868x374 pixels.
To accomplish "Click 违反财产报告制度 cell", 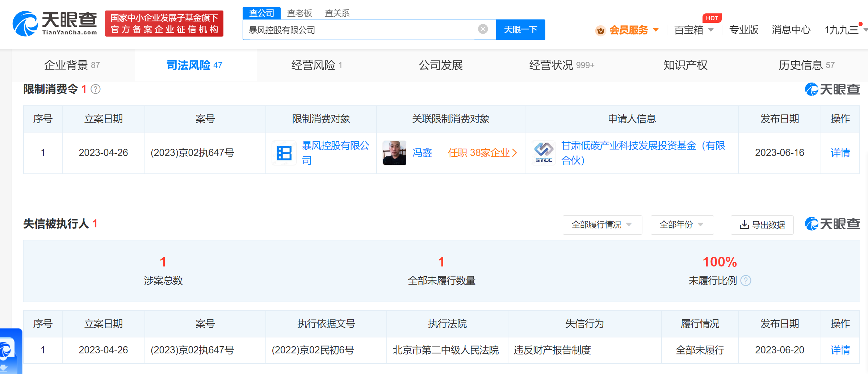I will [x=552, y=350].
